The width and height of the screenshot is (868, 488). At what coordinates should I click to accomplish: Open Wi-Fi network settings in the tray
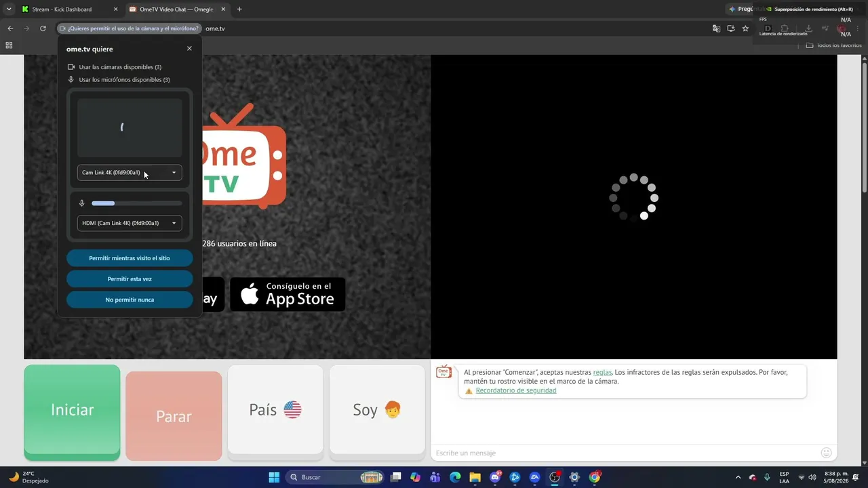[x=802, y=477]
